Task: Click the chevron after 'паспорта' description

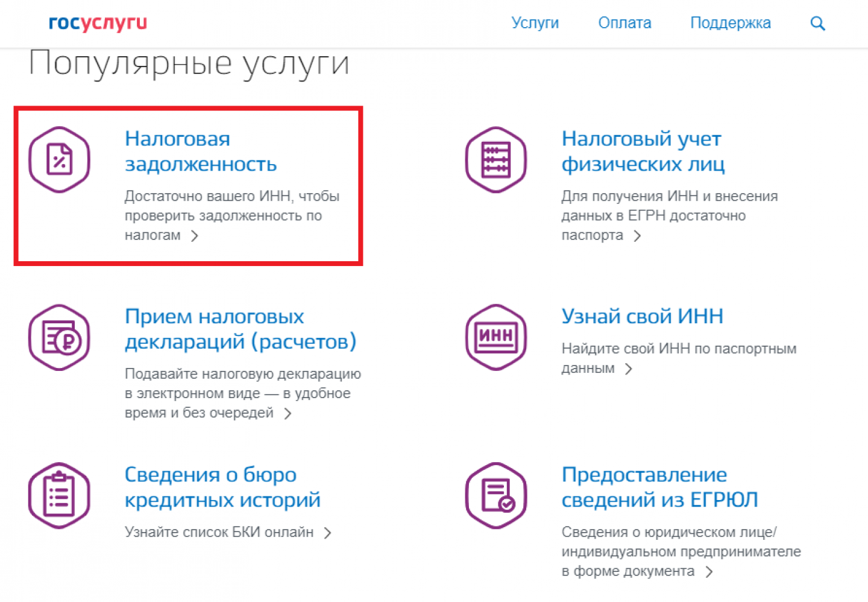Action: (637, 236)
